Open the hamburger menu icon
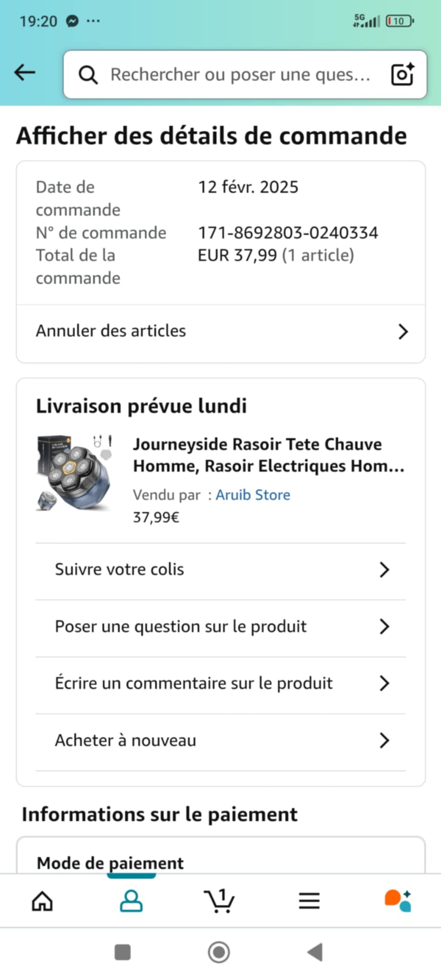The width and height of the screenshot is (441, 980). 309,902
